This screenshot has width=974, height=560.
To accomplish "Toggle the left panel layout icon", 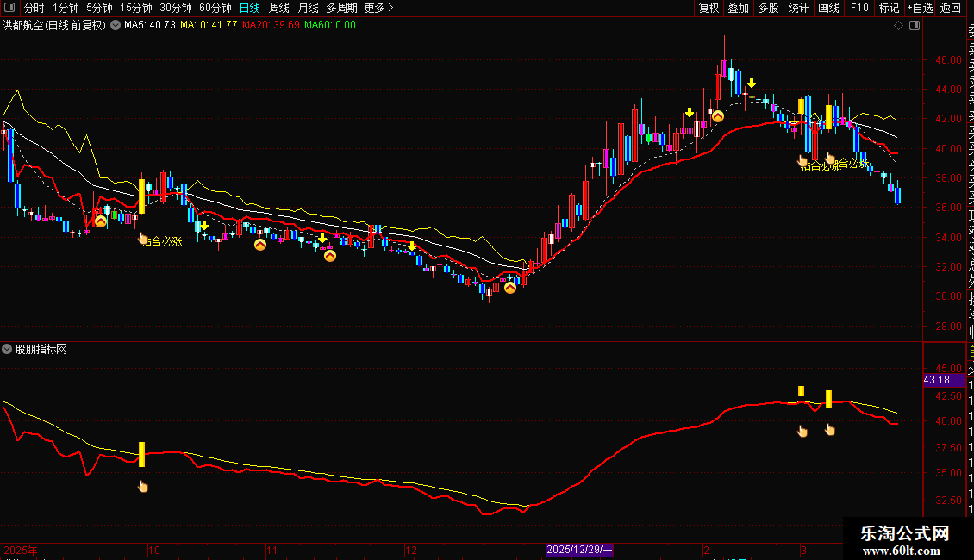I will 9,8.
